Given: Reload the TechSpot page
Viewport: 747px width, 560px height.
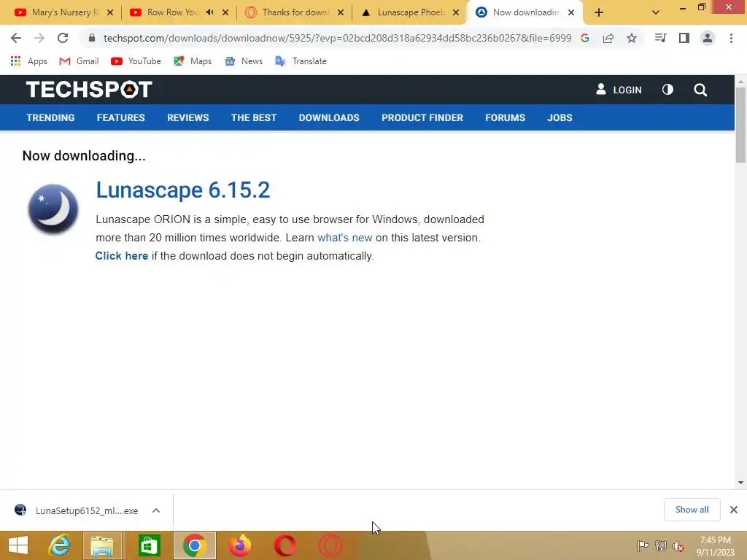Looking at the screenshot, I should point(63,38).
